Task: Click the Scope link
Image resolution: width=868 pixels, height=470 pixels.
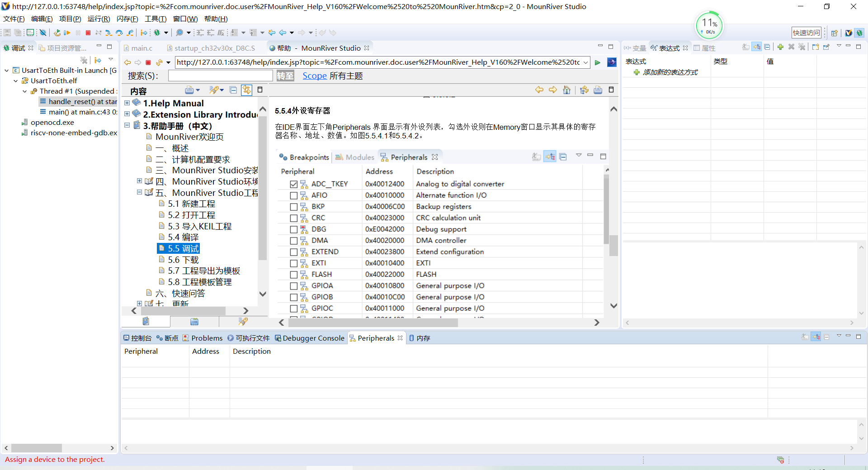Action: click(x=315, y=76)
